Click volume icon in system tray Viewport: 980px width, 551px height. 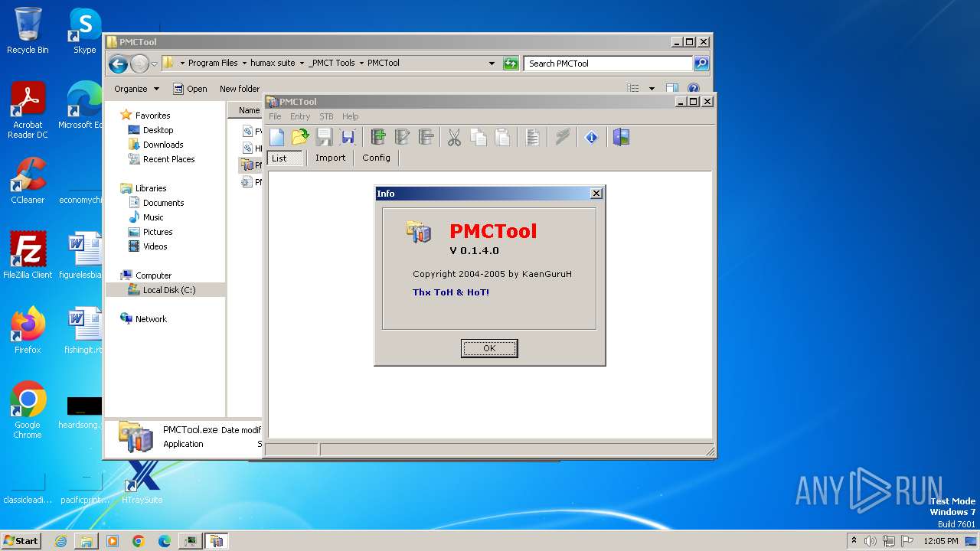871,541
